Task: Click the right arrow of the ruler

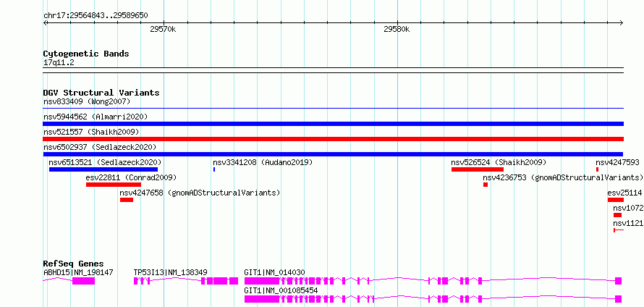Action: (x=622, y=22)
